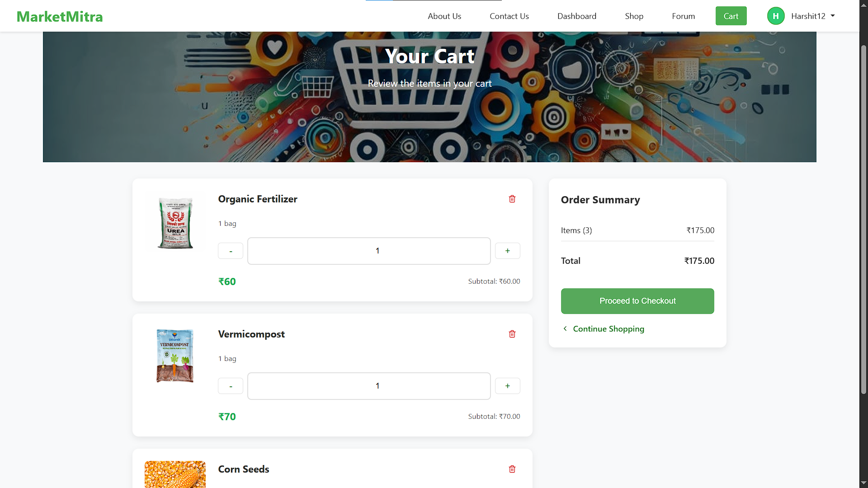Viewport: 868px width, 488px height.
Task: Navigate to the Dashboard
Action: pyautogui.click(x=577, y=16)
